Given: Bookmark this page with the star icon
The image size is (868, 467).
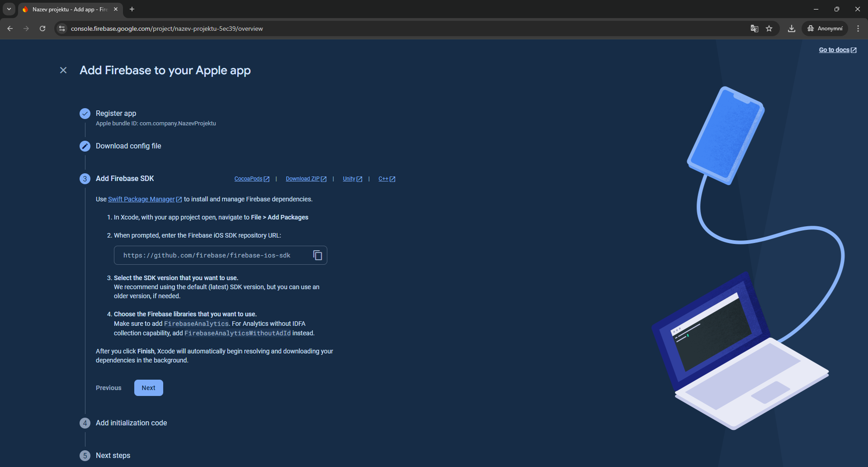Looking at the screenshot, I should 769,29.
